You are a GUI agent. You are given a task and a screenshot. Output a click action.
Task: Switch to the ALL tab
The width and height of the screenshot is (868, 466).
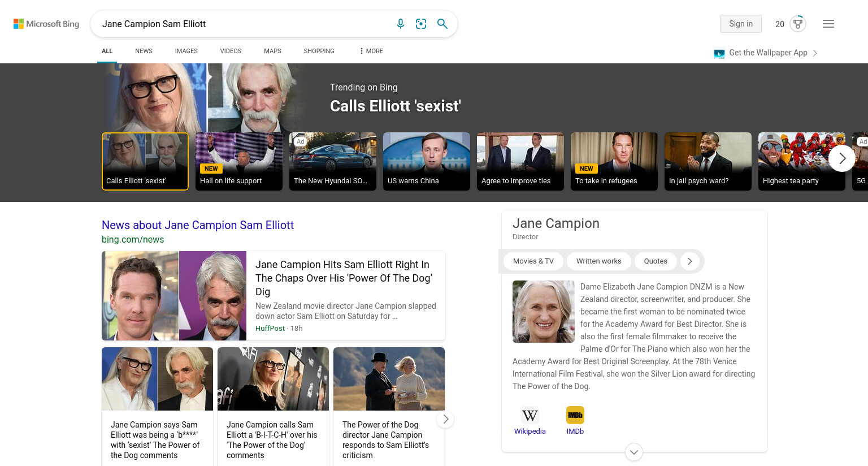pyautogui.click(x=107, y=51)
